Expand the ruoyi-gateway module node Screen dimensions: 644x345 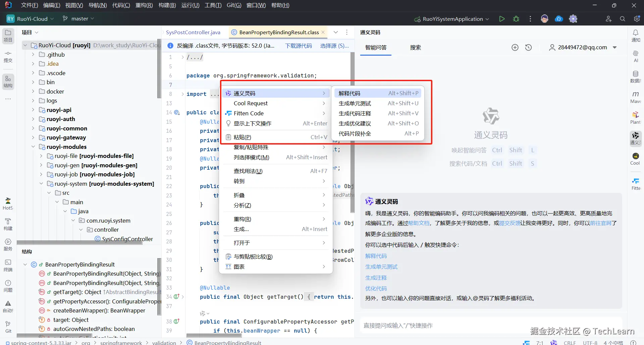click(x=33, y=137)
